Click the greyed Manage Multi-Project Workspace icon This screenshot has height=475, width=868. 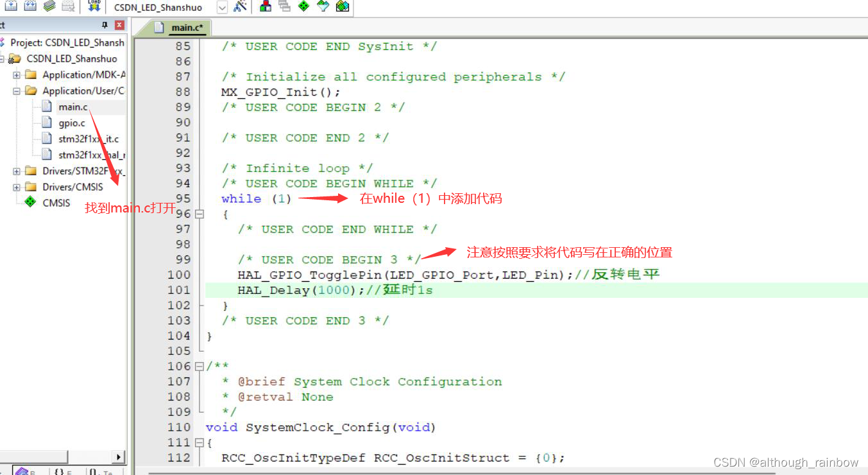pos(284,7)
